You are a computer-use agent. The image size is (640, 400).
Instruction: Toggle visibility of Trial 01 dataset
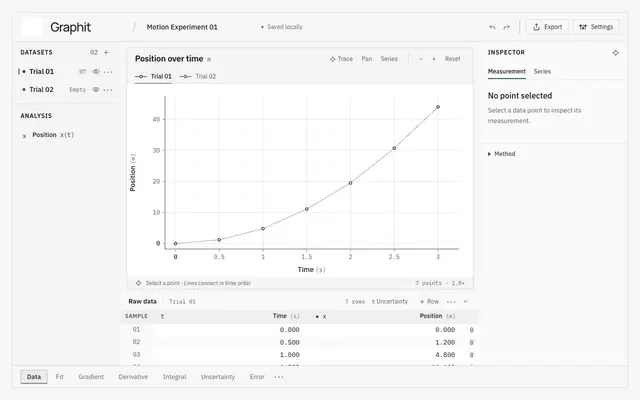[x=96, y=71]
